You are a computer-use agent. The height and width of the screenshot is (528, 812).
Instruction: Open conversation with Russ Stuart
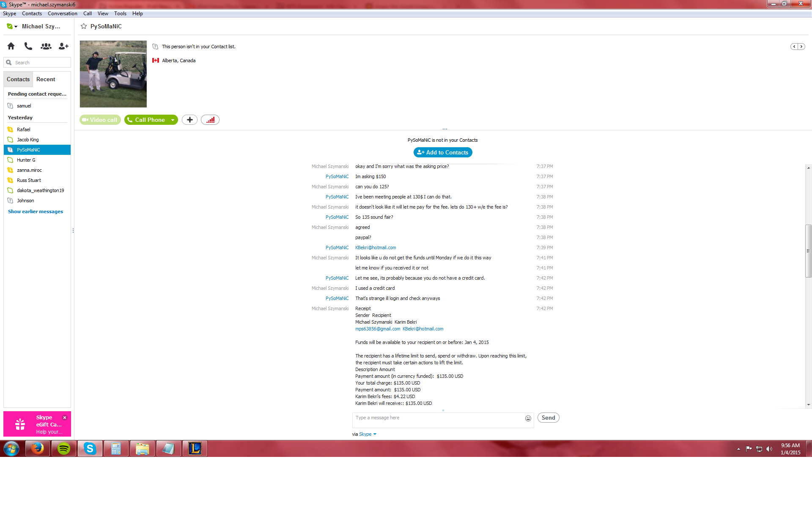click(x=37, y=180)
